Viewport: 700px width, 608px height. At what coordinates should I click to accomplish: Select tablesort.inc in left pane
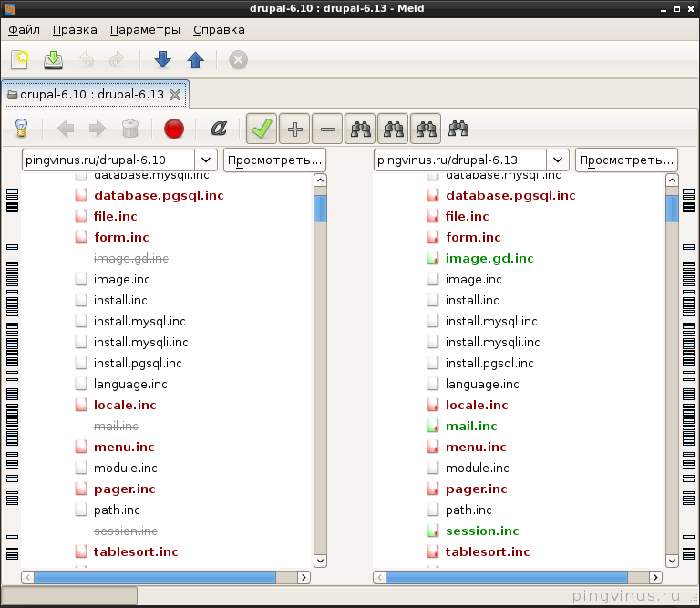[x=136, y=551]
